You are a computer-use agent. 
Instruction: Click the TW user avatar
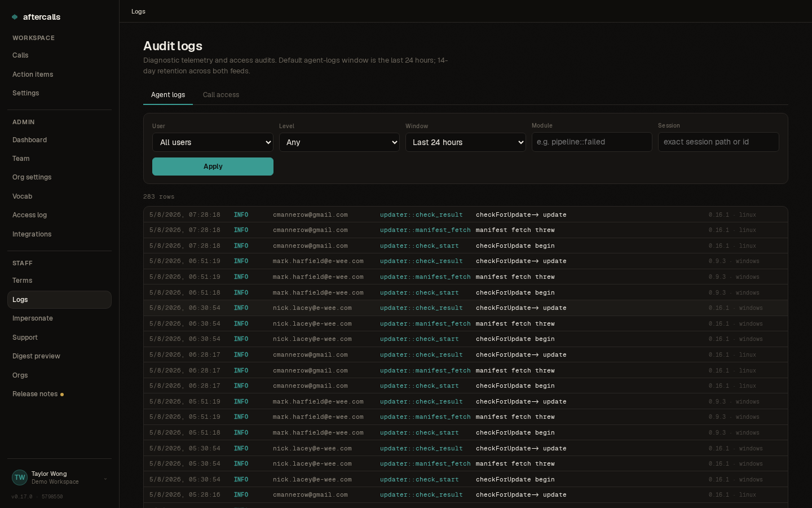click(x=20, y=478)
